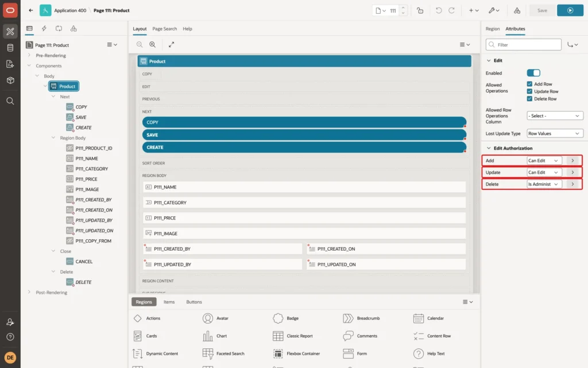Open the Add authorization dropdown
This screenshot has height=368, width=588.
544,160
